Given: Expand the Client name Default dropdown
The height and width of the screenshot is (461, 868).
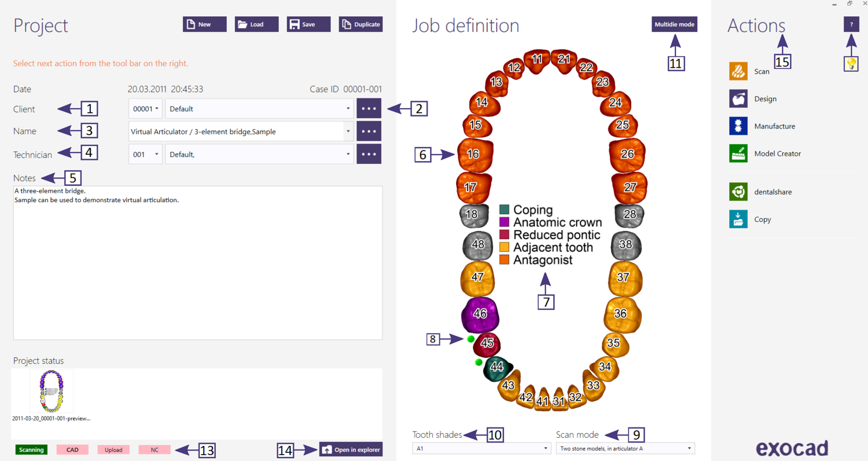Looking at the screenshot, I should coord(259,109).
